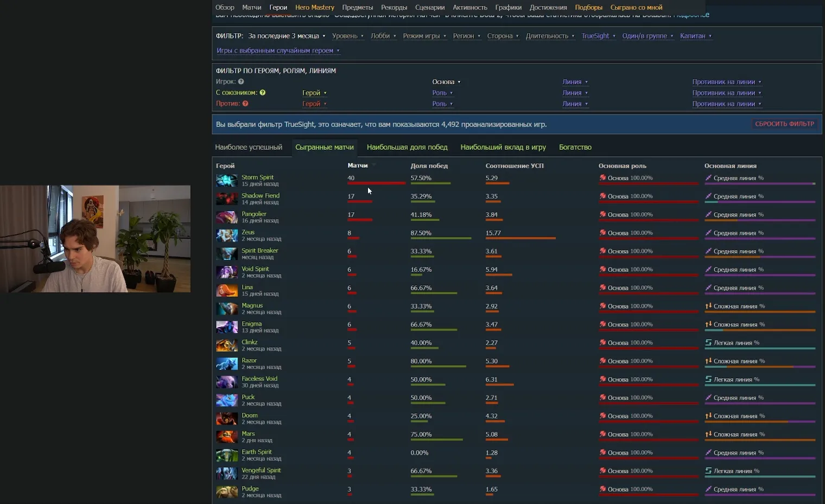Click safe lane icon in Clinkz row
The image size is (825, 504).
(x=708, y=342)
